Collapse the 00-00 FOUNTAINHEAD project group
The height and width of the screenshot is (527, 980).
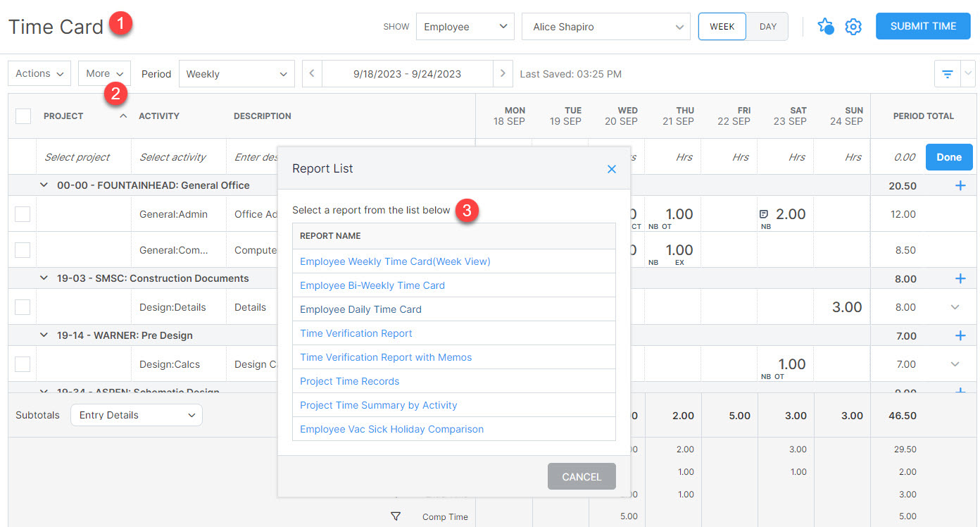coord(44,185)
